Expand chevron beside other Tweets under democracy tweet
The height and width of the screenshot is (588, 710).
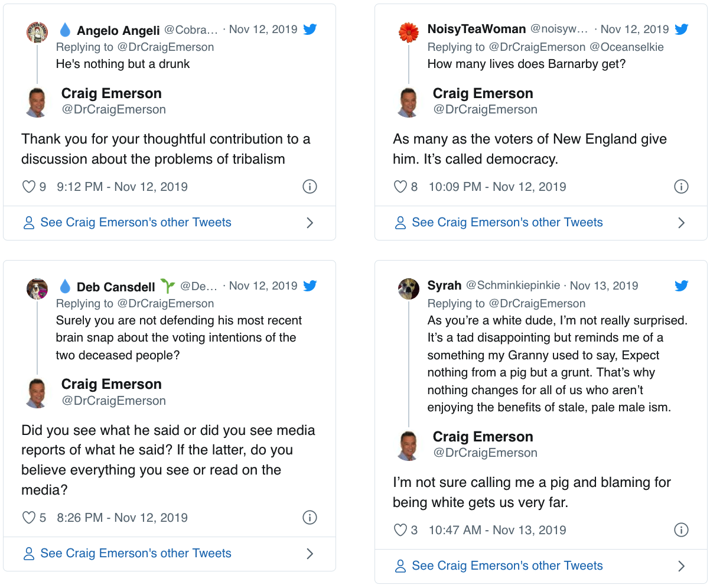[x=681, y=223]
